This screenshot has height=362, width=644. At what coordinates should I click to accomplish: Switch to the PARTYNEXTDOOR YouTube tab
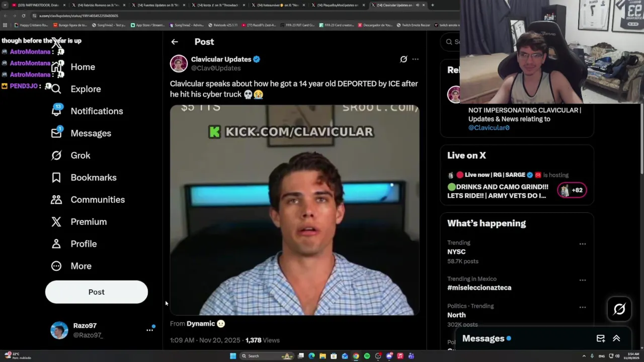(38, 5)
